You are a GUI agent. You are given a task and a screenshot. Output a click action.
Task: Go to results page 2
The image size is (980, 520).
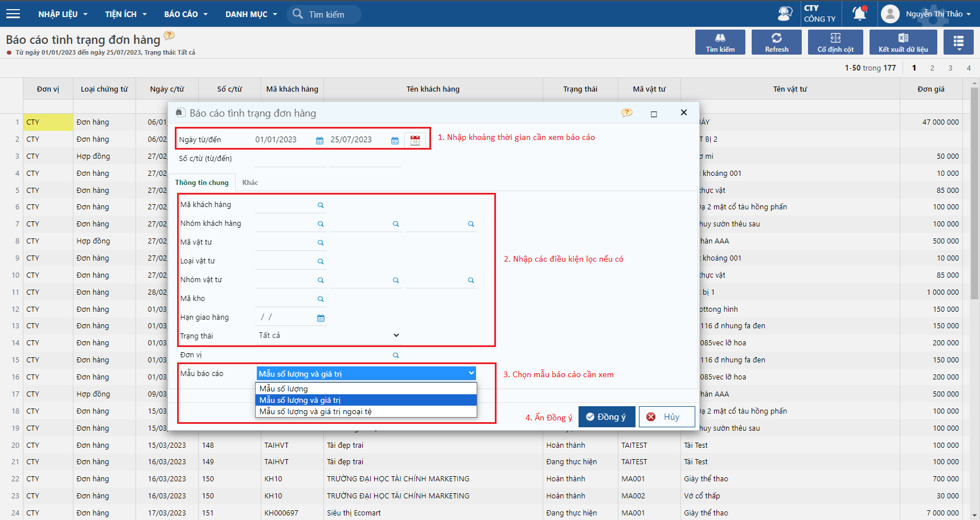coord(932,68)
